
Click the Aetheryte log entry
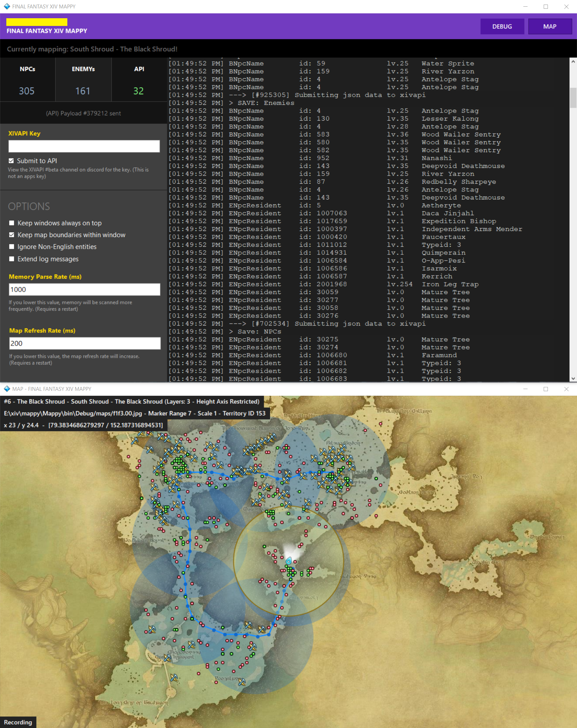315,205
